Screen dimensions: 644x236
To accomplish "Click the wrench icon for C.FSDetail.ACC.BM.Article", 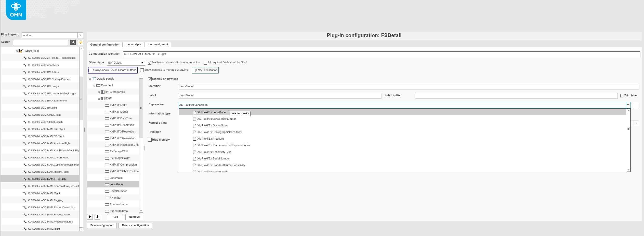I will 25,72.
